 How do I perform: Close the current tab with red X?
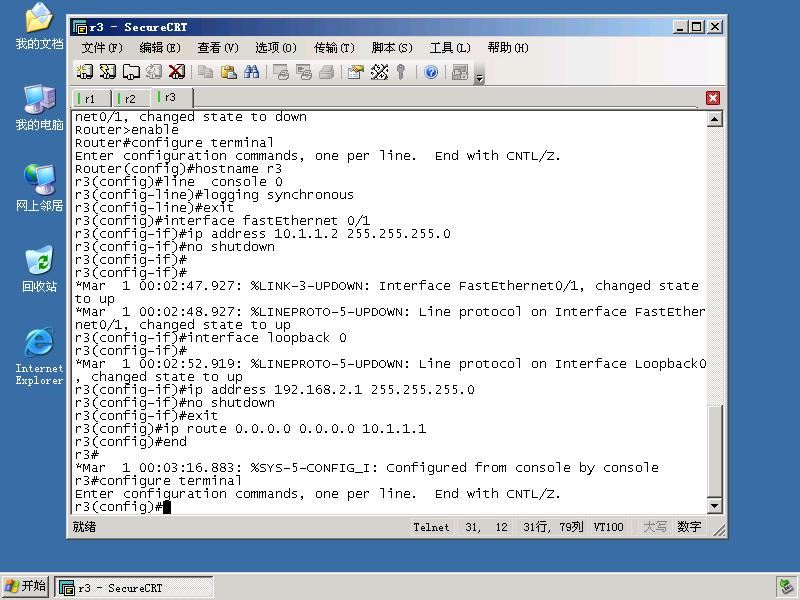713,98
